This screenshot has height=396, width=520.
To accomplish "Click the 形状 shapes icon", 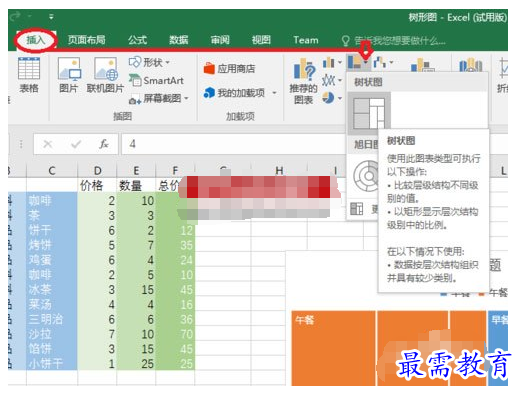I will tap(135, 62).
